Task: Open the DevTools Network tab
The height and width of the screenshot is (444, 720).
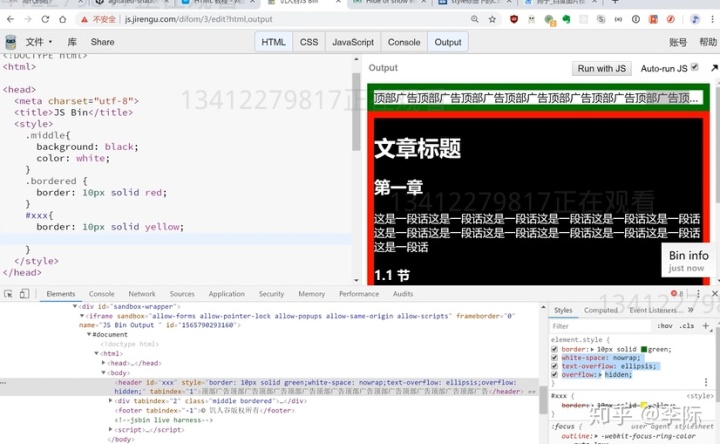Action: 142,294
